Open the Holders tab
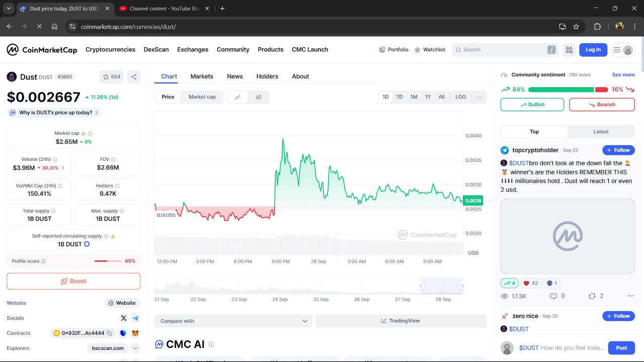This screenshot has width=644, height=362. tap(267, 76)
